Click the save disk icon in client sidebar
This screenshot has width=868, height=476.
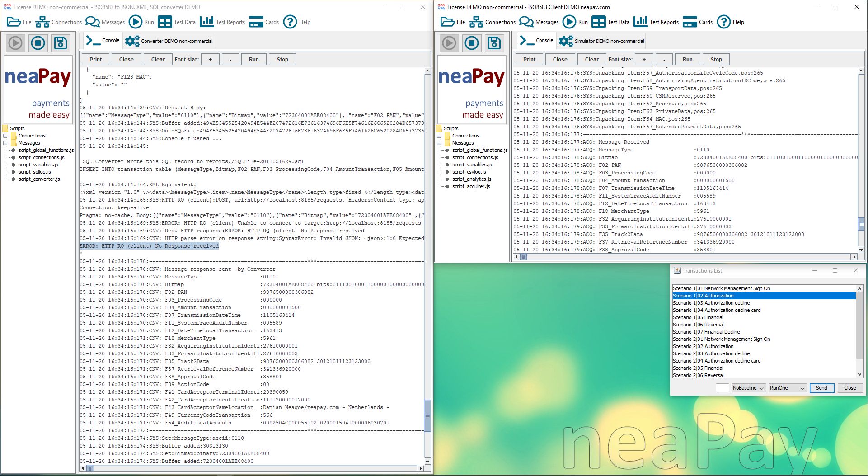point(494,43)
